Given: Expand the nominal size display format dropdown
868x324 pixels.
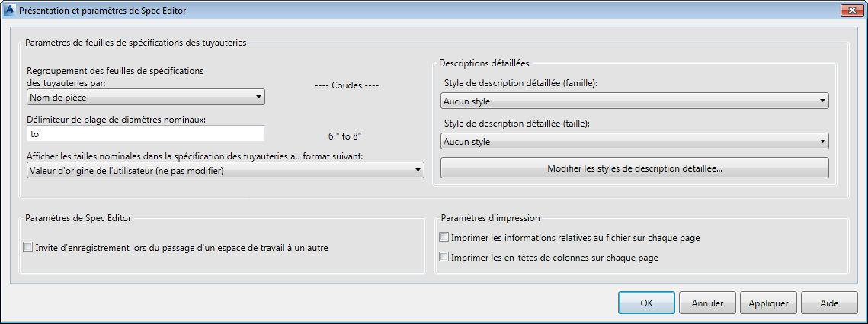Looking at the screenshot, I should [x=225, y=171].
